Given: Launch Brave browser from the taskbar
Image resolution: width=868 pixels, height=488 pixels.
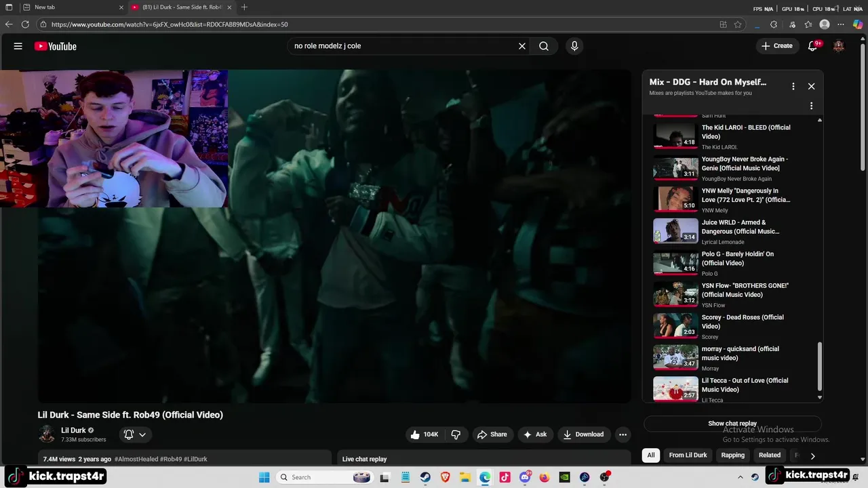Looking at the screenshot, I should (446, 477).
